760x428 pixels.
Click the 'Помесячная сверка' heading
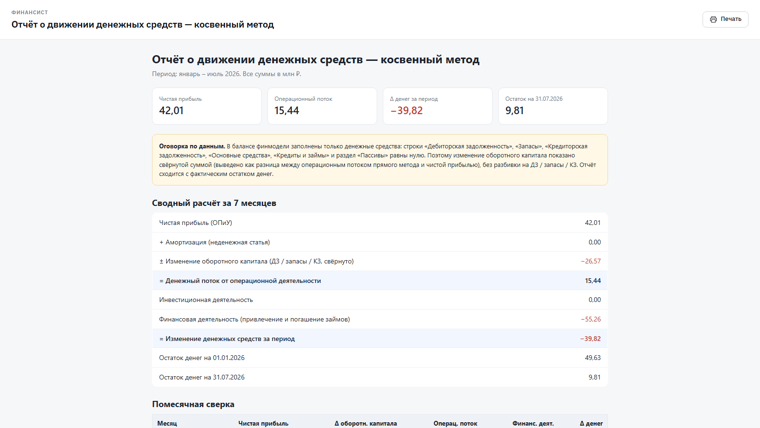[x=193, y=404]
